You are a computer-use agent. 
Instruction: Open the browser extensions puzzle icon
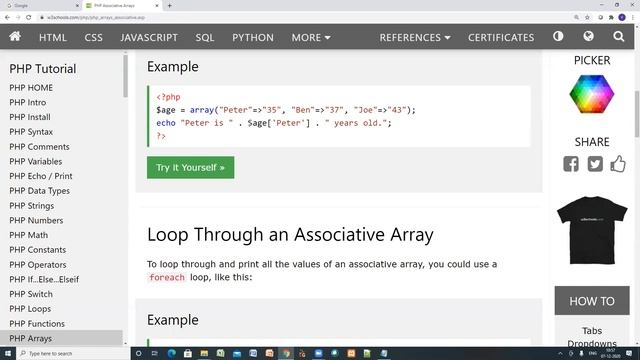pos(611,17)
